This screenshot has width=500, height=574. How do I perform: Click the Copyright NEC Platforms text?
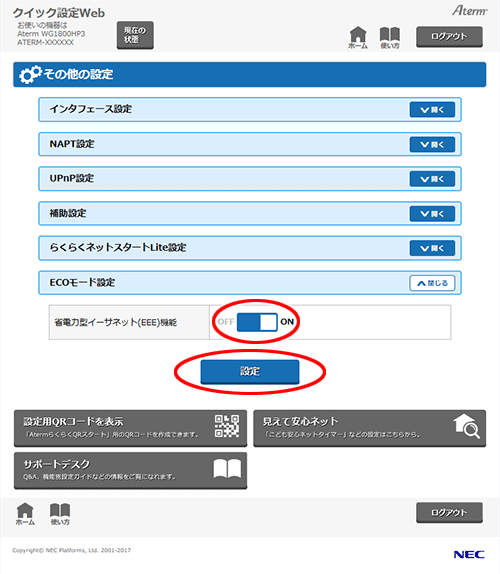tap(71, 550)
